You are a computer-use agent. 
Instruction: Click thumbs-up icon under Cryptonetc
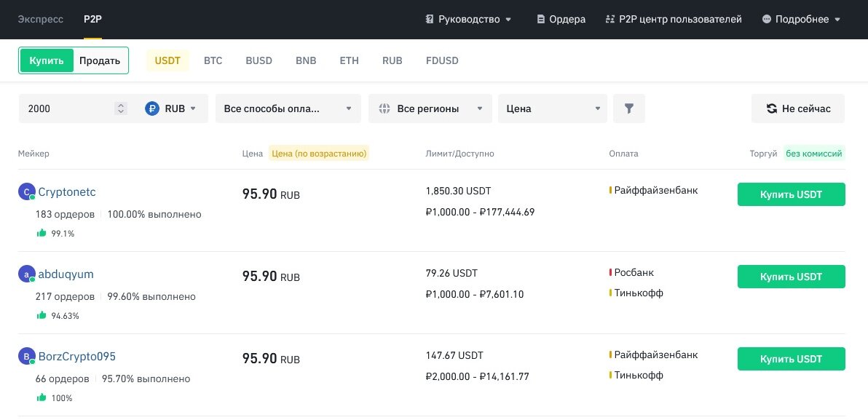point(42,234)
